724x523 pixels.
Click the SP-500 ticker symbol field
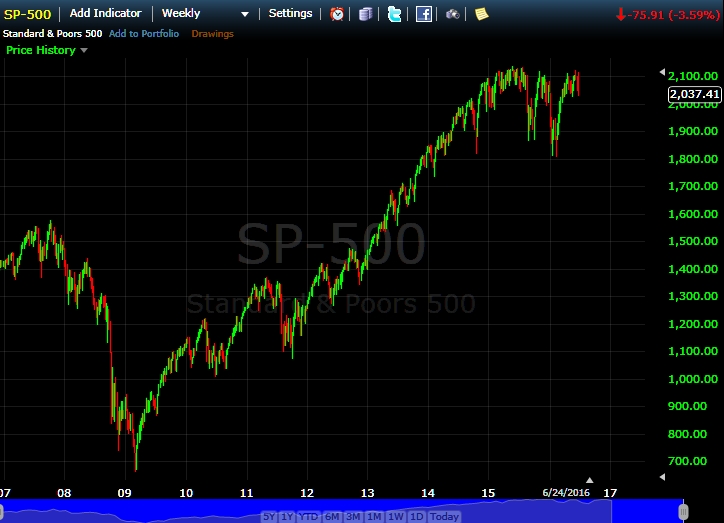pyautogui.click(x=28, y=14)
